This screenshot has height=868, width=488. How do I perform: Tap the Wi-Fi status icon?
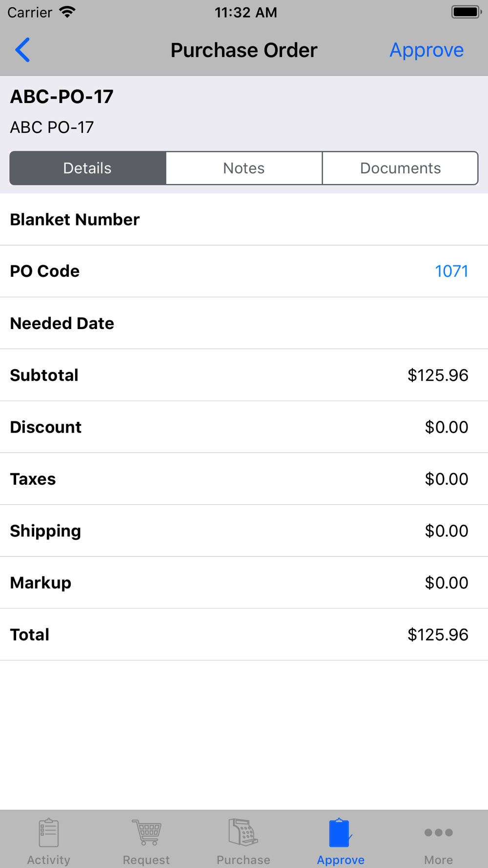[67, 12]
